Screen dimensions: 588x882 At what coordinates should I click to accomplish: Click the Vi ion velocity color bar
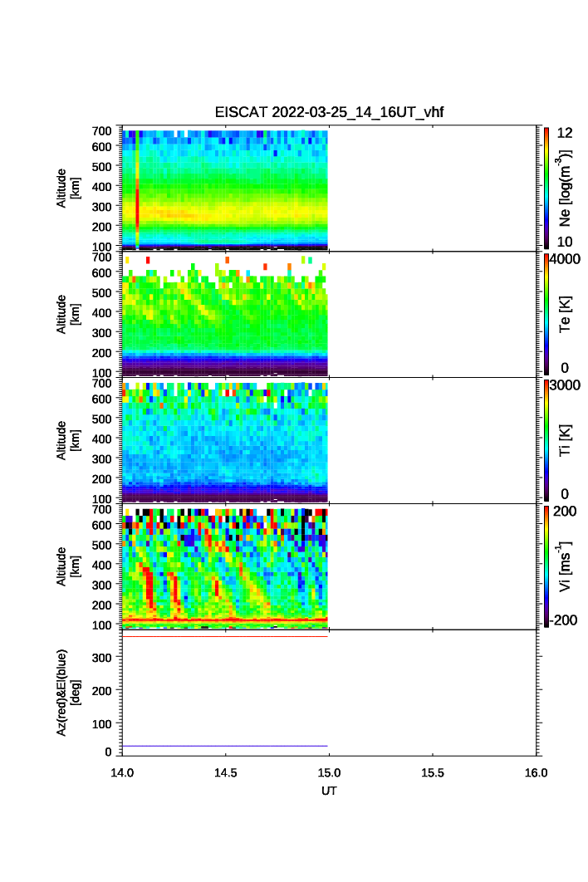(x=546, y=566)
